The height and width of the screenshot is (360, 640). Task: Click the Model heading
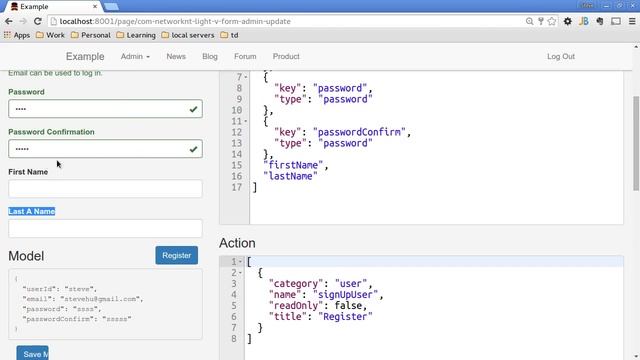pyautogui.click(x=26, y=256)
